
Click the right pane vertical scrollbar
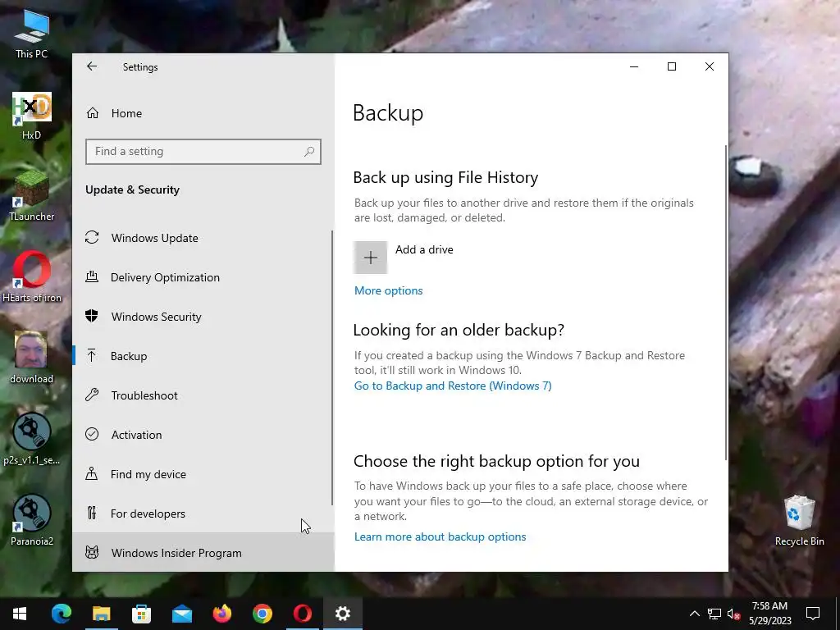725,302
